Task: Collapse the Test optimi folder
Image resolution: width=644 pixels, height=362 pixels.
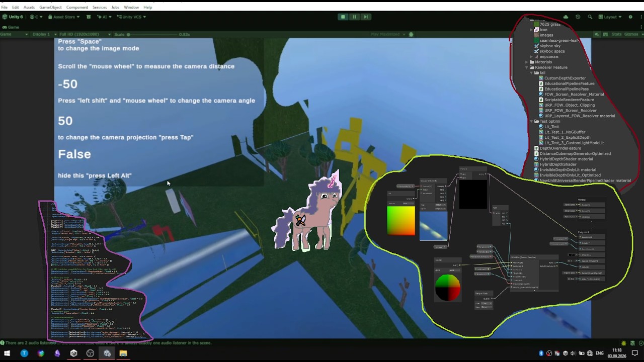Action: 531,121
